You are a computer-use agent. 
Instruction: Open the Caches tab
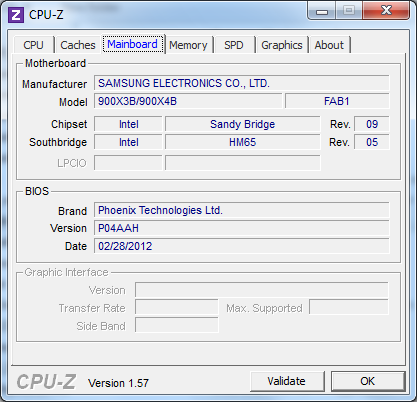(x=78, y=45)
